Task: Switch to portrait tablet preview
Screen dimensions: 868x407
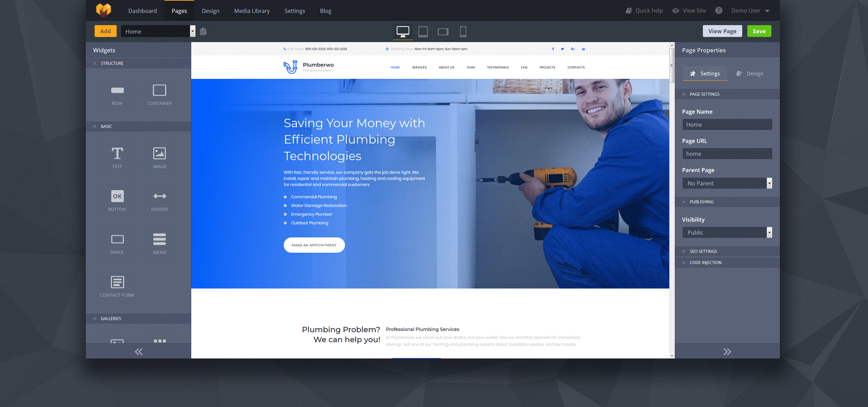Action: click(423, 32)
